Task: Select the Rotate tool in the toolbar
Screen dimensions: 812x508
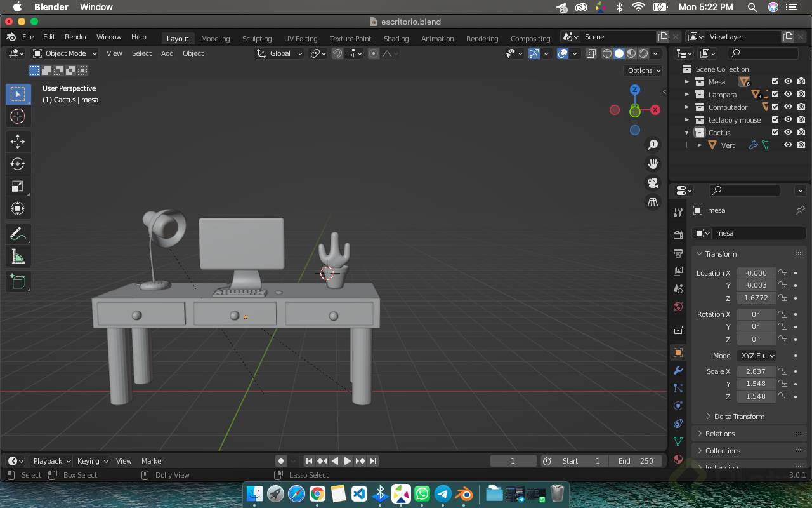Action: 18,164
